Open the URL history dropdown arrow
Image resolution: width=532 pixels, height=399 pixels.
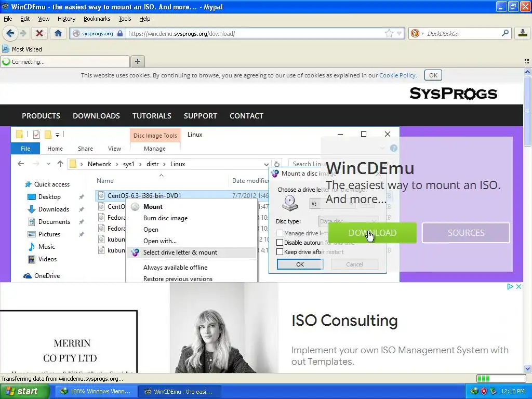400,34
